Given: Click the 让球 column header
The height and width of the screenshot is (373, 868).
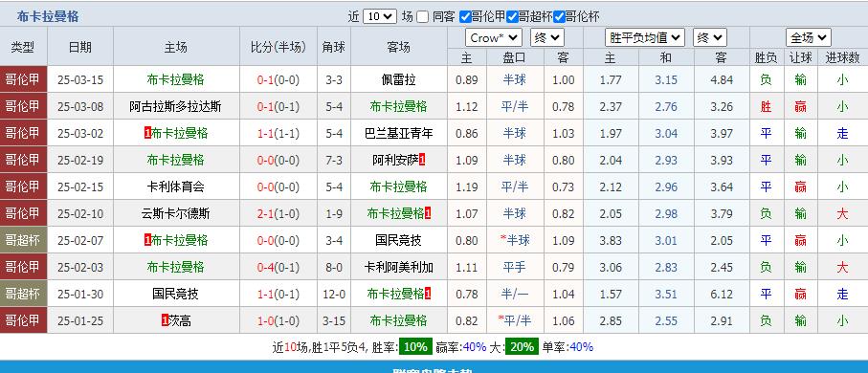Looking at the screenshot, I should point(800,57).
